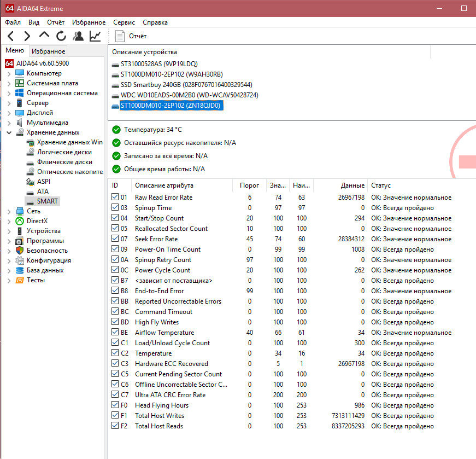
Task: Uncheck the Raw Read Error Rate checkbox
Action: [x=115, y=197]
